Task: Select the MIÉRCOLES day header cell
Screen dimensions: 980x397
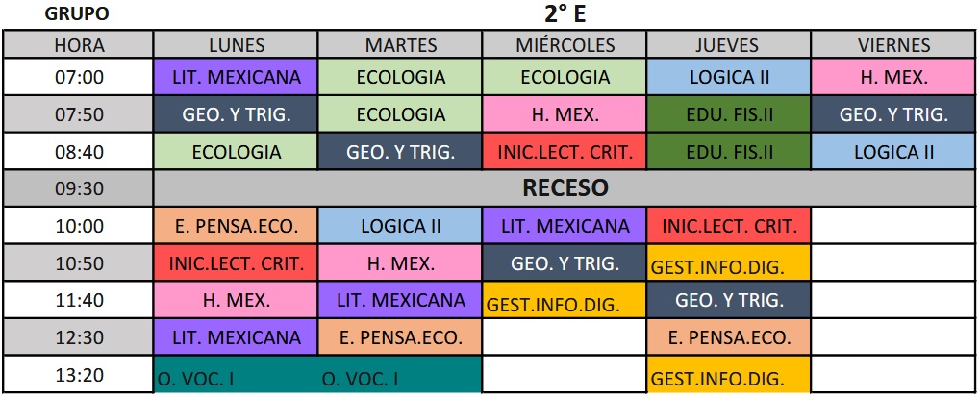Action: 565,45
